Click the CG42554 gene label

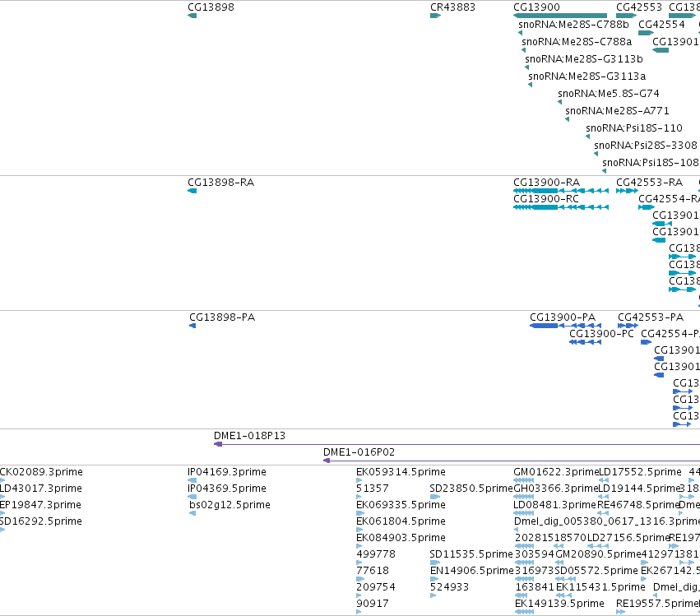click(x=661, y=25)
